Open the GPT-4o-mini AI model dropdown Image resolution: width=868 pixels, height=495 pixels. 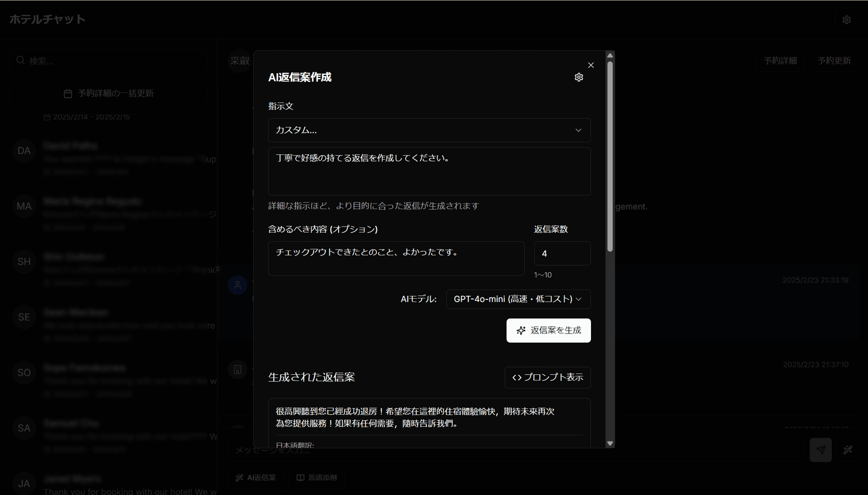click(x=518, y=299)
